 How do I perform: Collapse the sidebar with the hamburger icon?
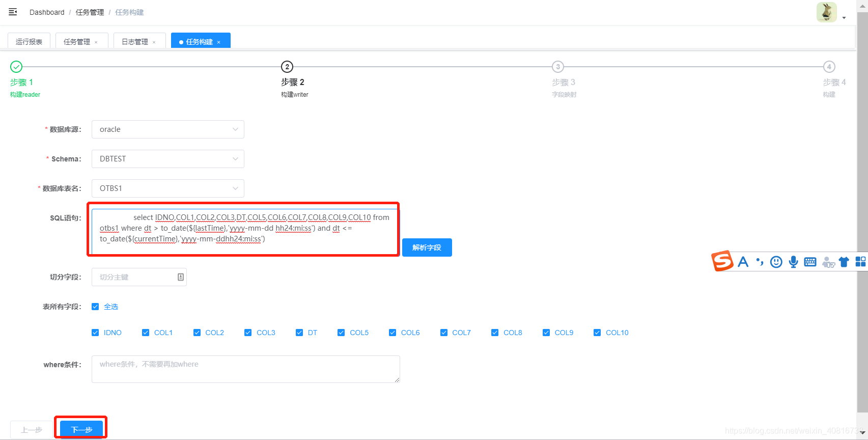(x=13, y=12)
